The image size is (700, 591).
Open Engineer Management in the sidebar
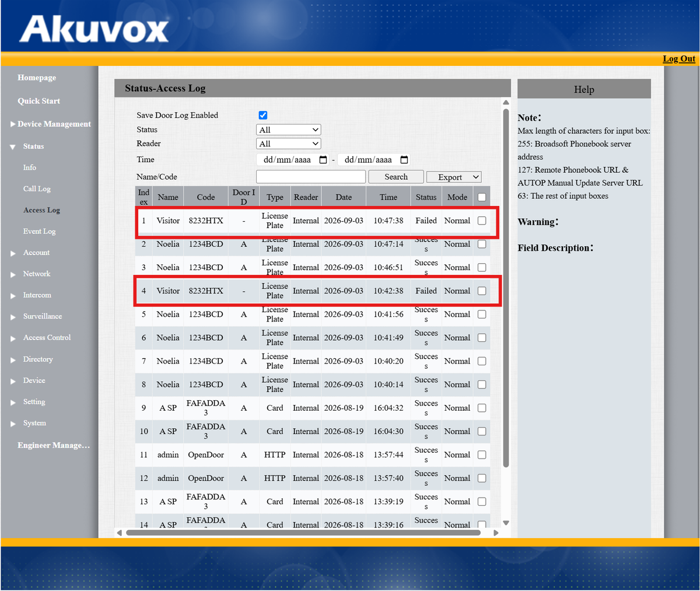pyautogui.click(x=54, y=445)
